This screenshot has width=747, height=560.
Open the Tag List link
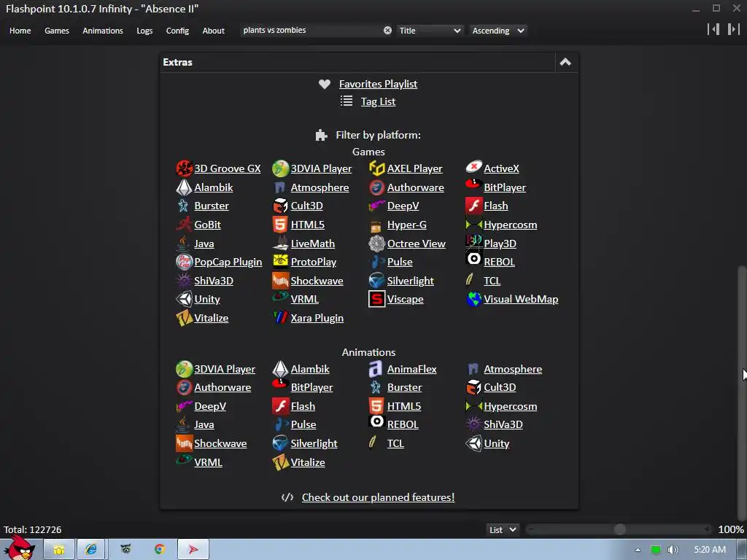pos(378,101)
